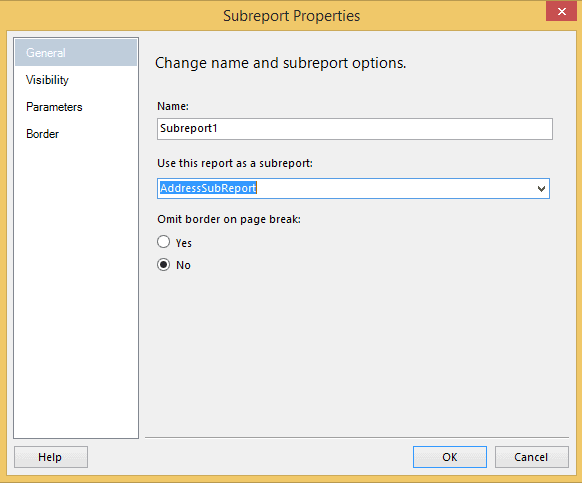Click the OK button
The image size is (582, 483).
point(449,457)
